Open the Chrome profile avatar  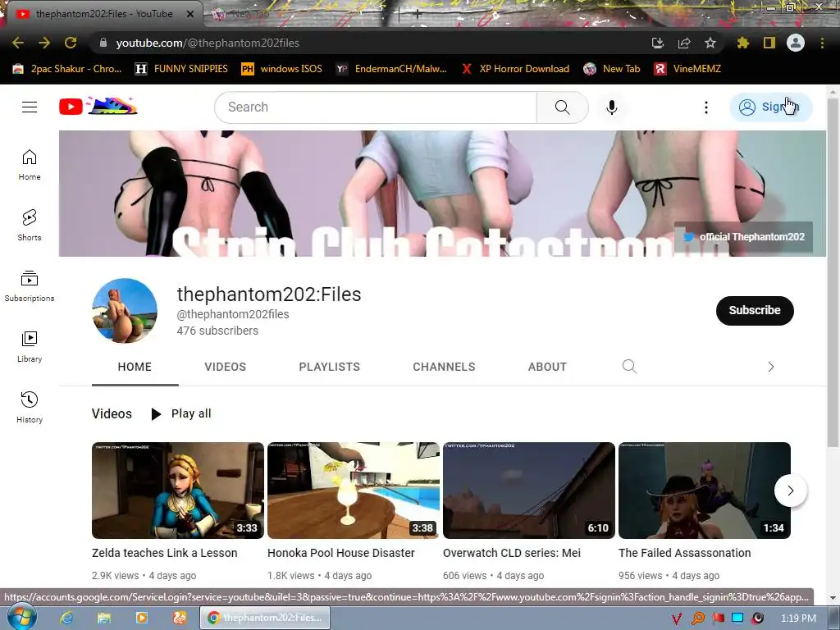796,43
